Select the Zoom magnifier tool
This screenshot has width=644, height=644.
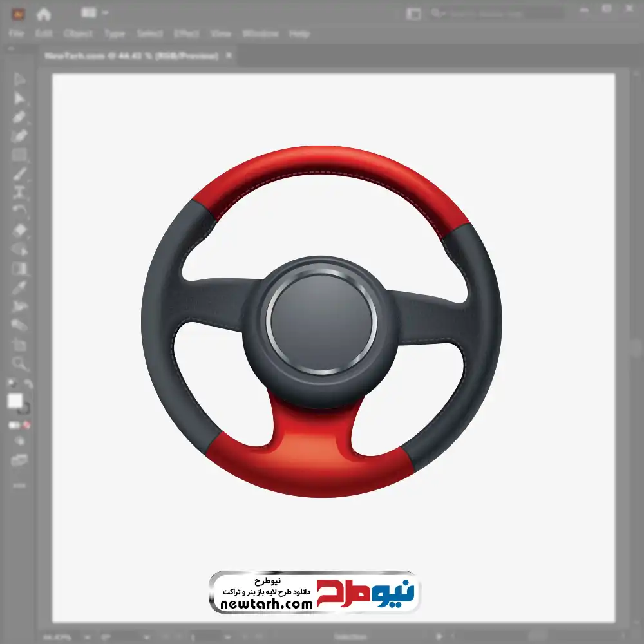click(x=19, y=364)
